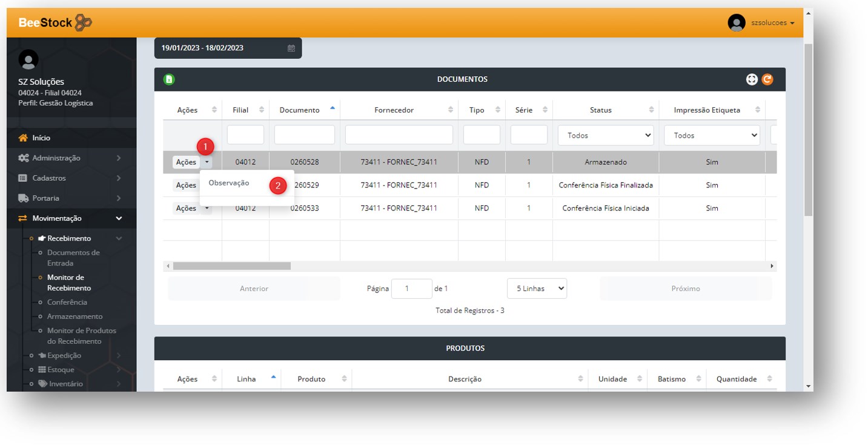
Task: Select Observação from the actions menu
Action: click(229, 183)
